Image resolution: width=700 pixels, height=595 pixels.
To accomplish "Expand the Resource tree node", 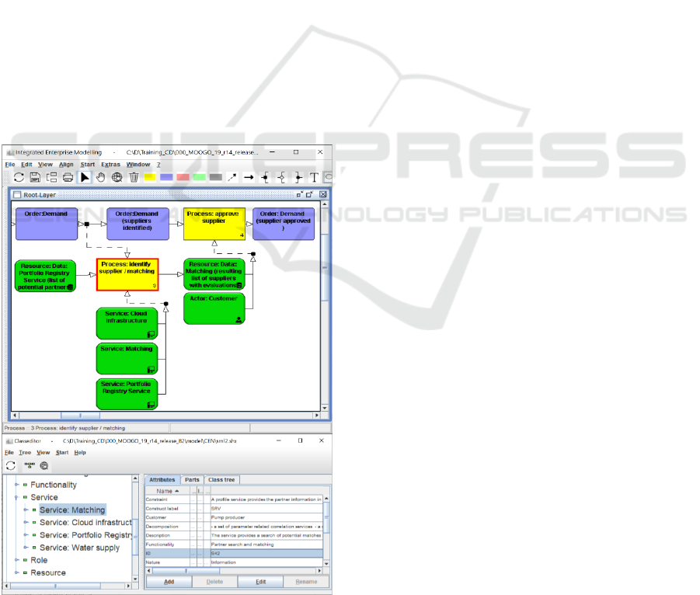I will coord(16,572).
